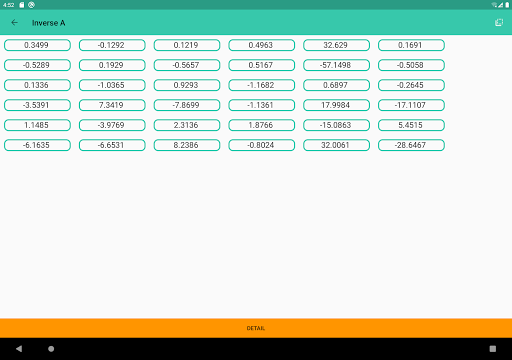Open recent apps with the square button
The height and width of the screenshot is (360, 512).
(493, 349)
